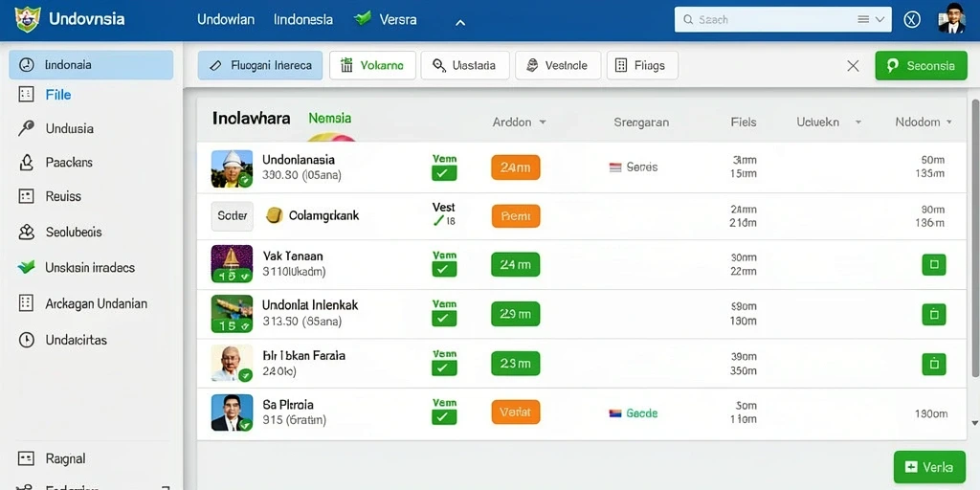
Task: Click the Vokarno building icon
Action: click(346, 65)
